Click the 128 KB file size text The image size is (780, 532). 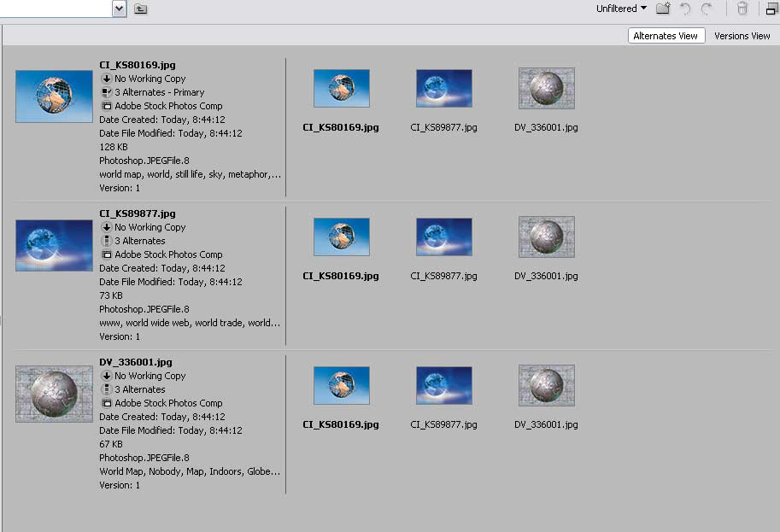(x=114, y=147)
